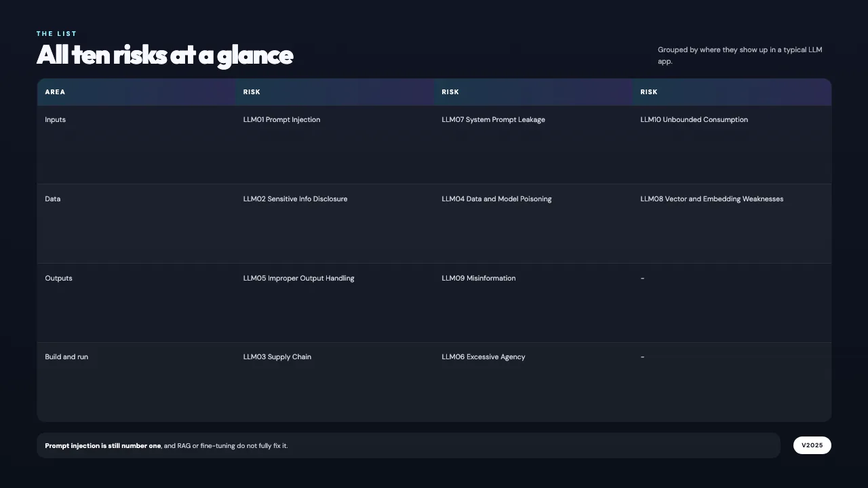Click "LLM08 Vector and Embedding Weaknesses"
The width and height of the screenshot is (868, 488).
712,199
